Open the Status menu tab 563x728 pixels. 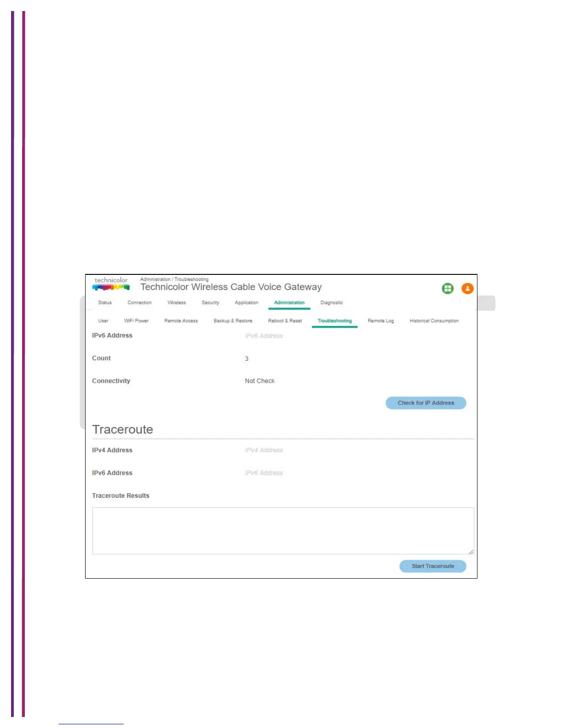pos(105,303)
